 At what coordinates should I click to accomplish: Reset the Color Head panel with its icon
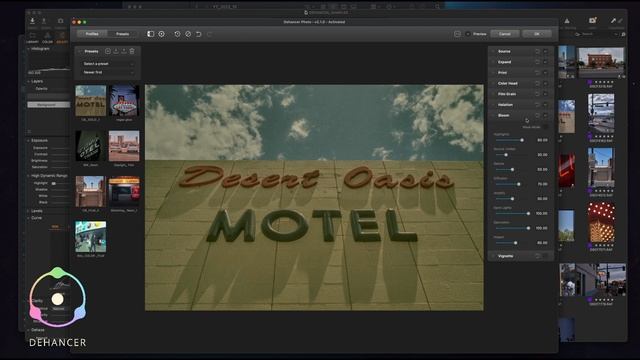(x=537, y=83)
